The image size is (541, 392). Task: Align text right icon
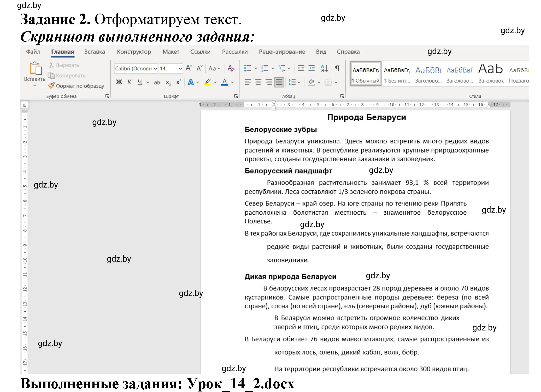click(269, 82)
